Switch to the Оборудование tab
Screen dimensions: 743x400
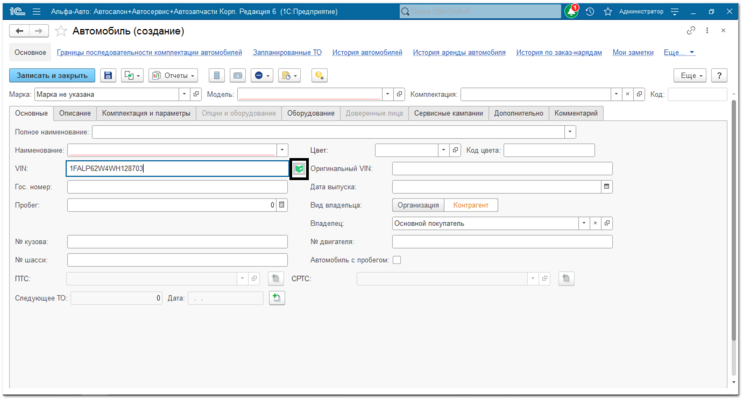[311, 113]
